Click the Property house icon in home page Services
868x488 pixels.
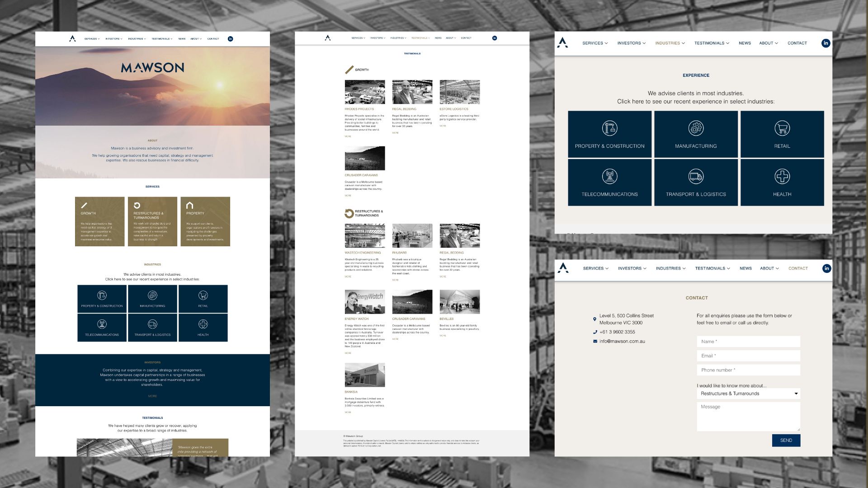click(189, 205)
